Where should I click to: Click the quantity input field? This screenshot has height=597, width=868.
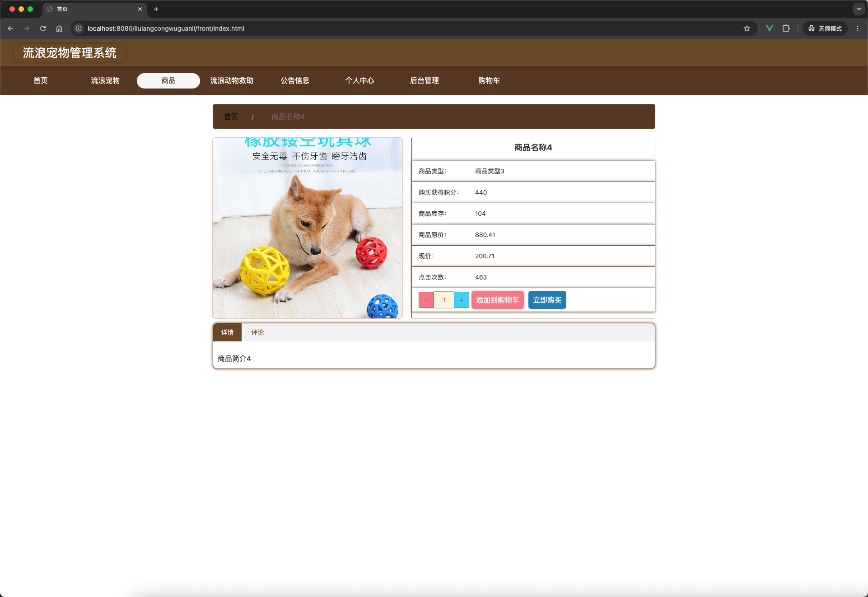tap(444, 300)
